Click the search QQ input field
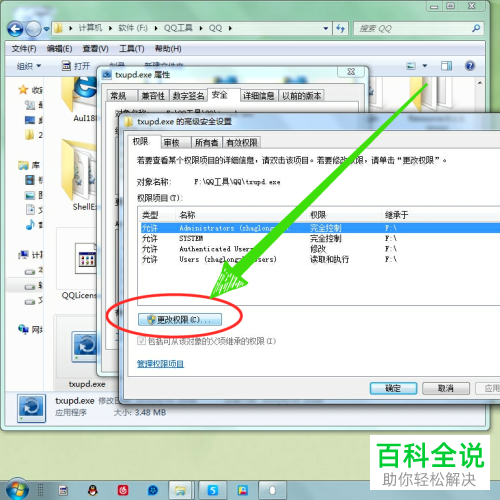Image resolution: width=500 pixels, height=500 pixels. (412, 29)
